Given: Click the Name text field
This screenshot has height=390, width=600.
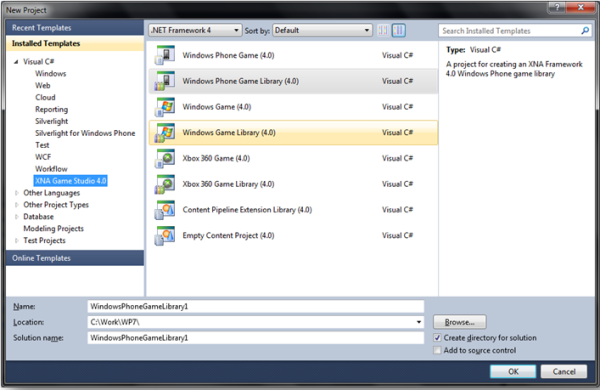Looking at the screenshot, I should [256, 306].
